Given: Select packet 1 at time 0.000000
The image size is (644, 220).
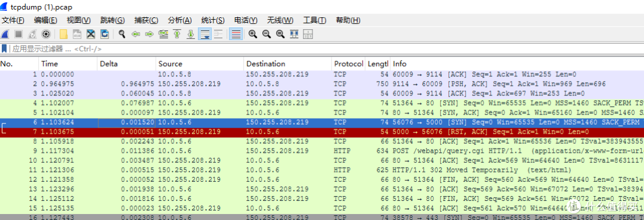Looking at the screenshot, I should pyautogui.click(x=322, y=75).
